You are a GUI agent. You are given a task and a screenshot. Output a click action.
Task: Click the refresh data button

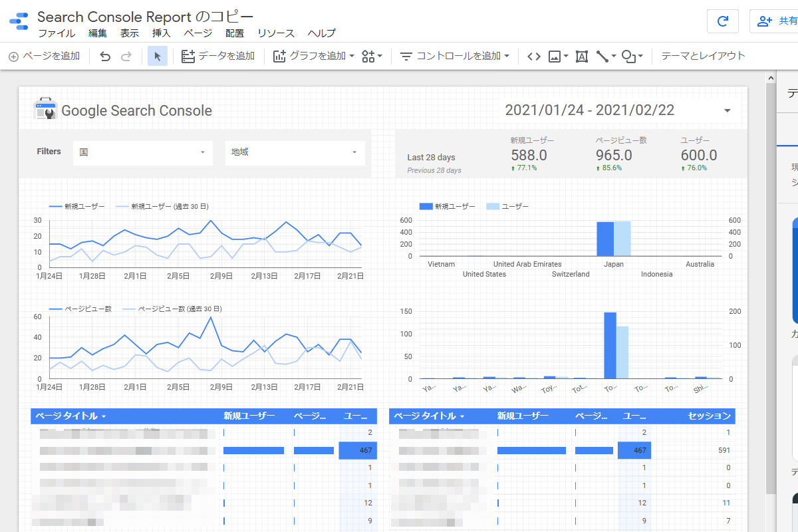click(722, 21)
